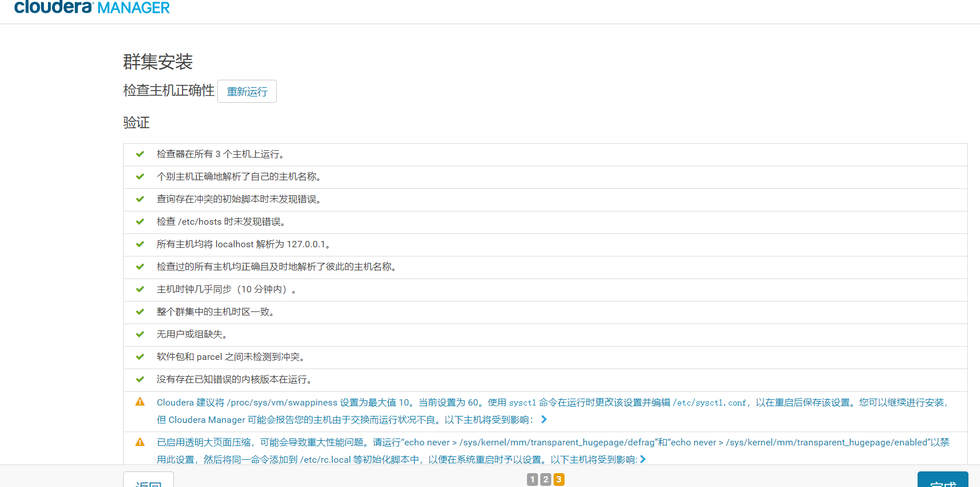Viewport: 980px width, 487px height.
Task: Open swappiness warning text starting with Cloudera 建议将
Action: (x=553, y=411)
